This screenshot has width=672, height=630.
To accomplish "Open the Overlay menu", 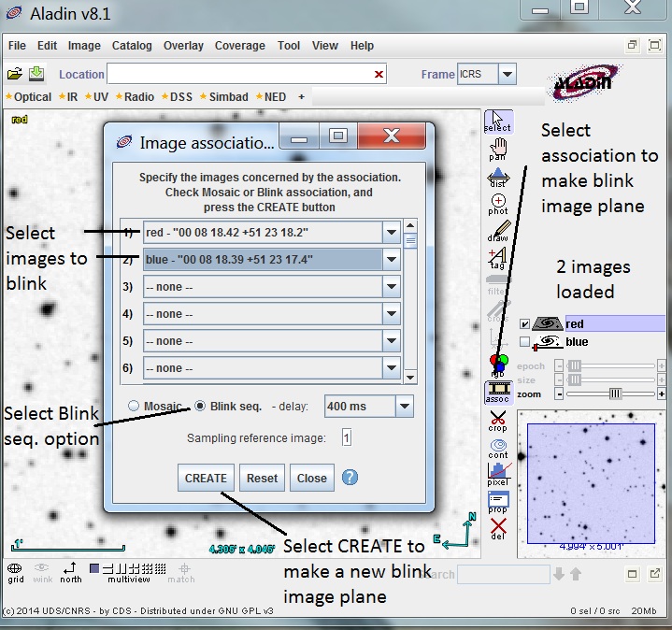I will (183, 46).
